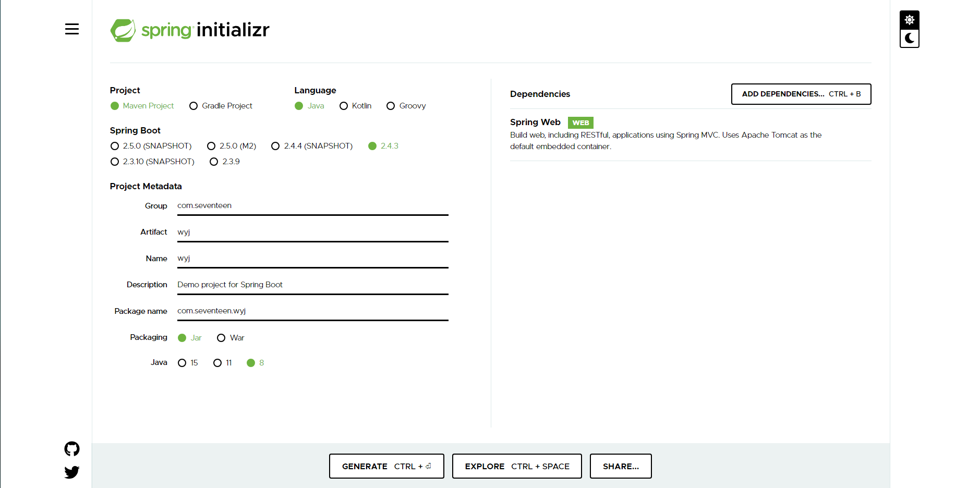Screen dimensions: 980x488
Task: Edit the Name field
Action: point(313,259)
